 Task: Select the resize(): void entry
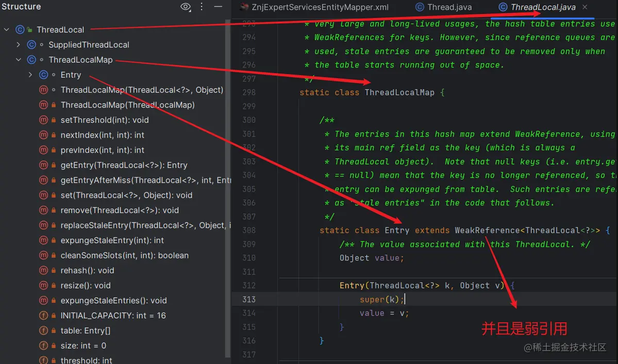[86, 285]
